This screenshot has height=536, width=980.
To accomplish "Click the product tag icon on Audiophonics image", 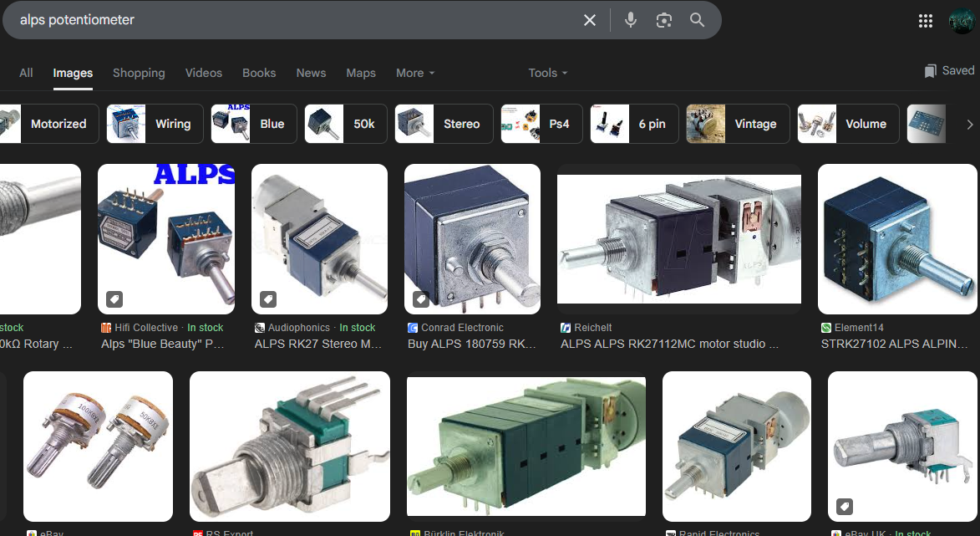I will [x=268, y=299].
